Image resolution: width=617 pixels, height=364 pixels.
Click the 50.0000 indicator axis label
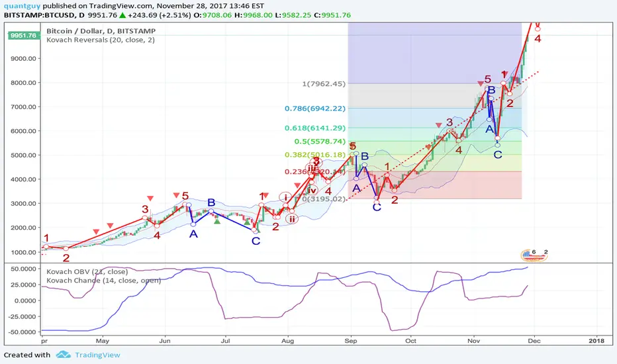pos(23,269)
